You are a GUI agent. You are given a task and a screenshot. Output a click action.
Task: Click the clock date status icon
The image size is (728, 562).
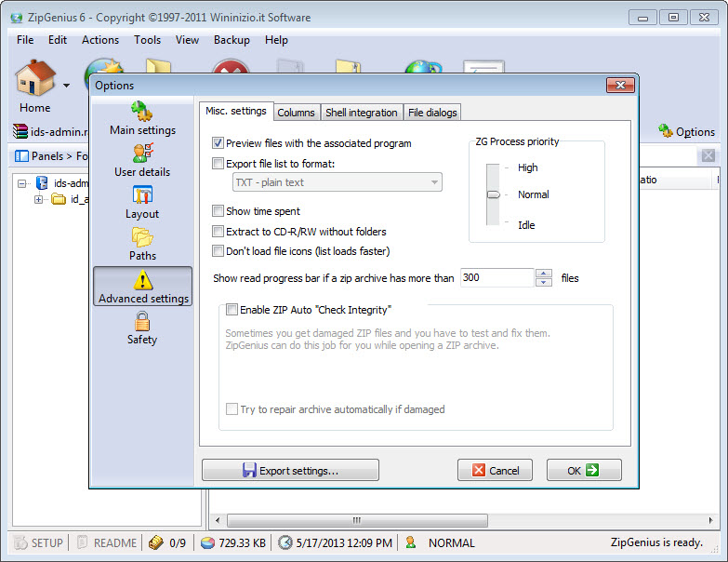pyautogui.click(x=285, y=542)
